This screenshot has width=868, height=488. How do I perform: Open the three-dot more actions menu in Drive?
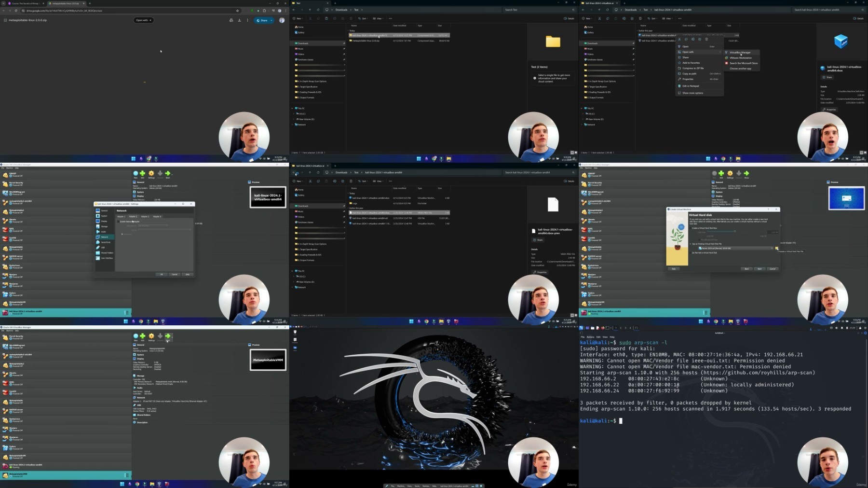[x=247, y=20]
